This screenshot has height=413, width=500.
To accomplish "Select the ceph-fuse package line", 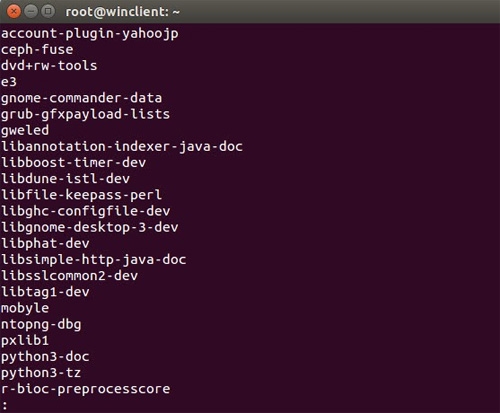I will click(37, 50).
